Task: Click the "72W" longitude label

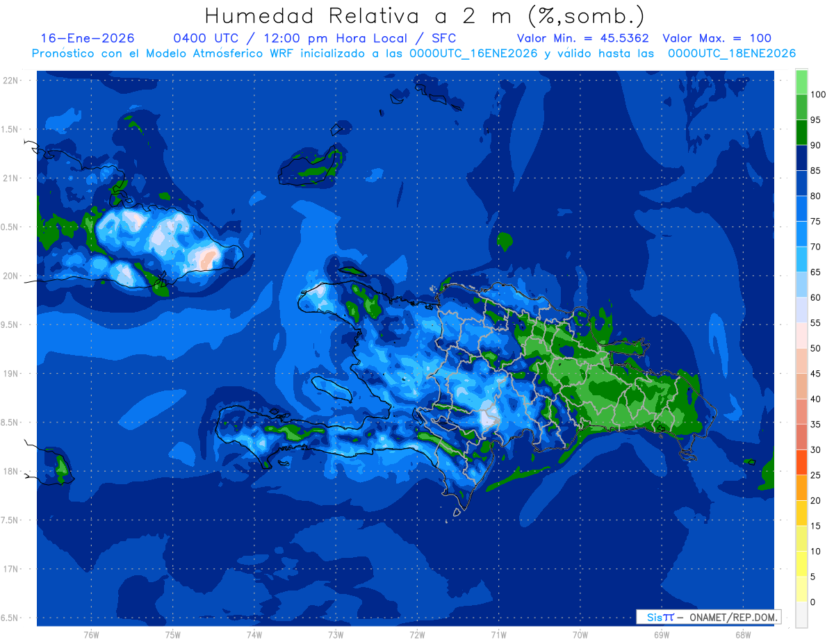Action: [x=417, y=634]
